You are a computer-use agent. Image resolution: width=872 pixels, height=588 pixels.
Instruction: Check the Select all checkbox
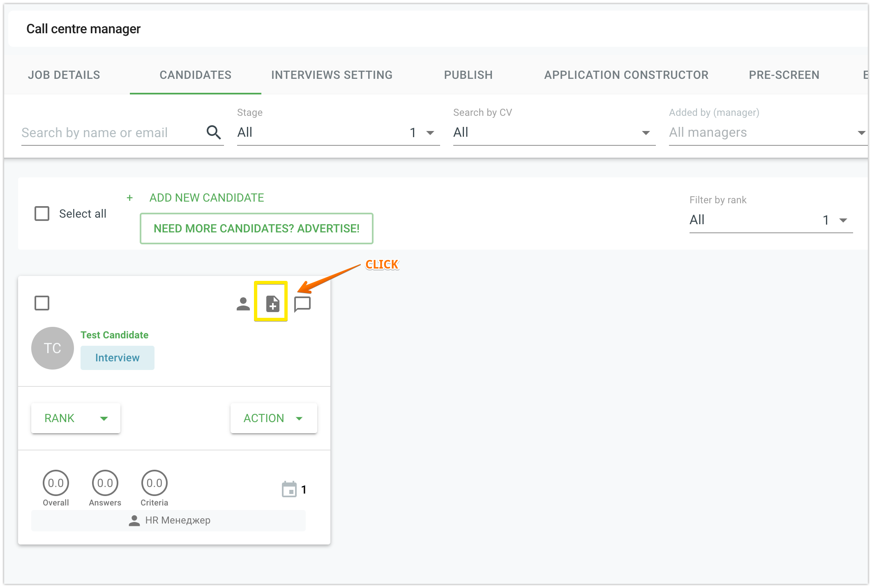coord(42,214)
